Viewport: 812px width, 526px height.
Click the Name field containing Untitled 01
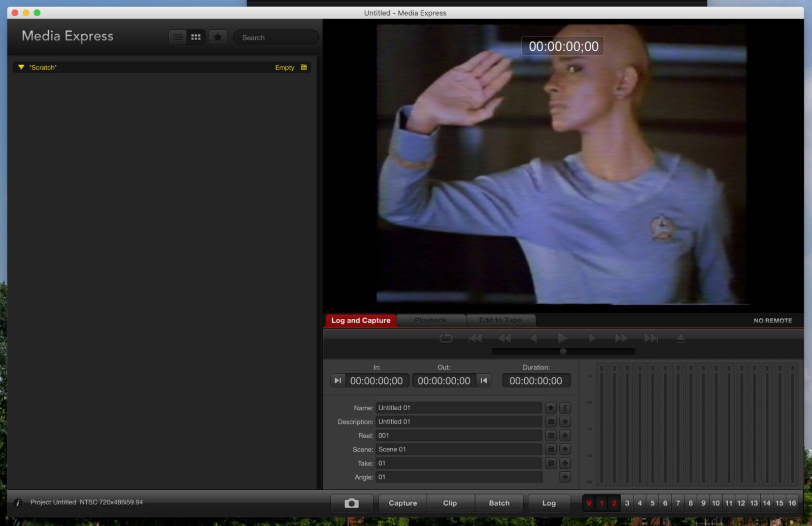(x=459, y=408)
